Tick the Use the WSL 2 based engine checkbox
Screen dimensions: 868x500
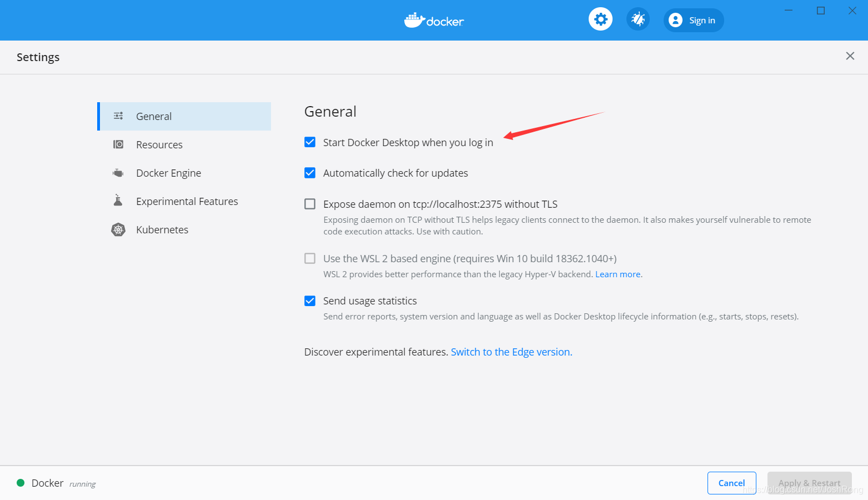point(310,258)
